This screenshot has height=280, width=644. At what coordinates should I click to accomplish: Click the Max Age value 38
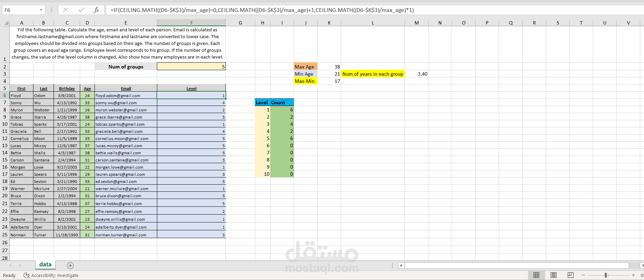(329, 67)
